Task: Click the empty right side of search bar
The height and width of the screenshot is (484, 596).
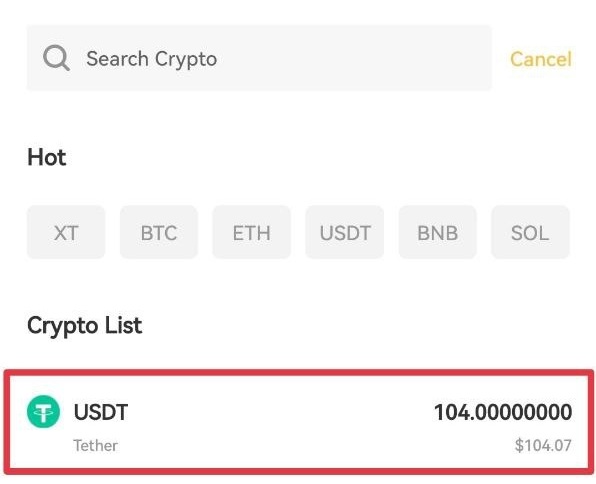Action: (x=353, y=58)
